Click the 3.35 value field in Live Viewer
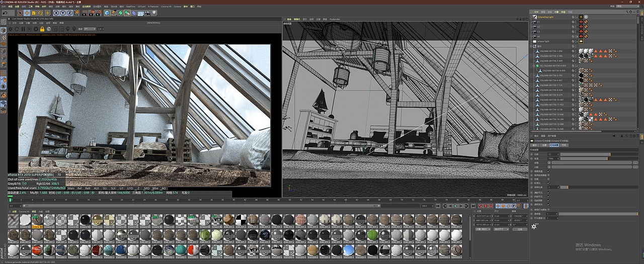644x264 pixels. pyautogui.click(x=100, y=29)
